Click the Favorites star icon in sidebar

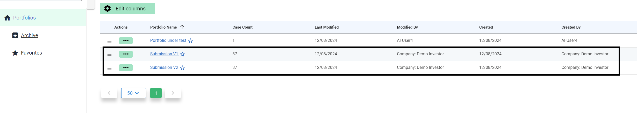click(15, 53)
